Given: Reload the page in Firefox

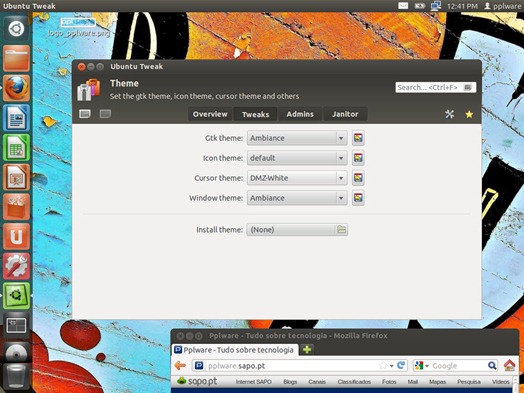Looking at the screenshot, I should click(401, 365).
